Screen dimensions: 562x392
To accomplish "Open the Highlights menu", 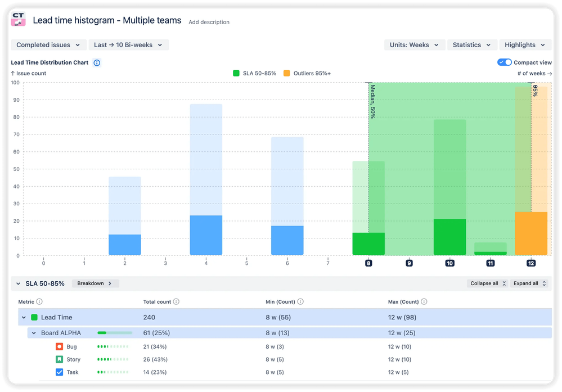I will coord(524,45).
